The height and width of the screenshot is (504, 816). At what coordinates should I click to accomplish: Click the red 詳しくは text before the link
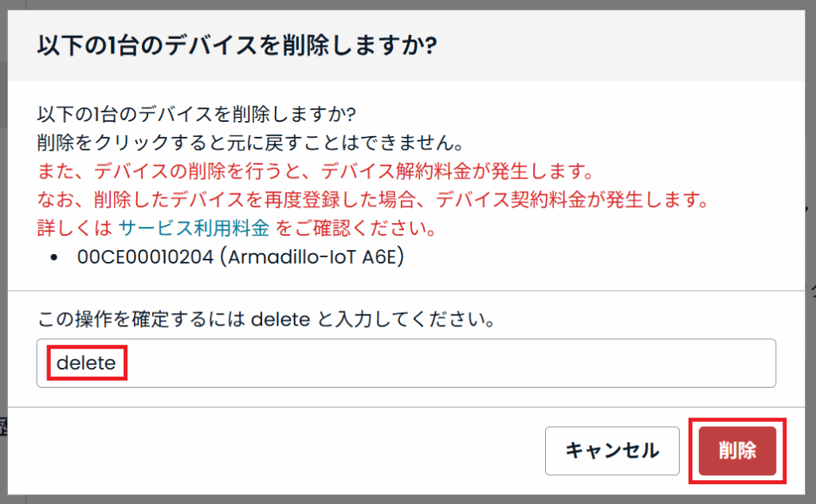pos(74,229)
